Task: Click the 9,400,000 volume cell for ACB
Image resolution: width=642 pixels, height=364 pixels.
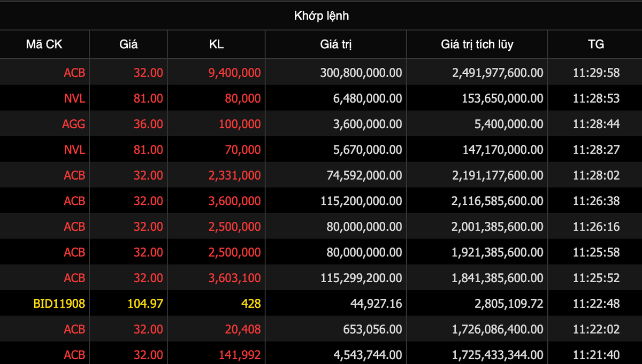Action: point(232,72)
